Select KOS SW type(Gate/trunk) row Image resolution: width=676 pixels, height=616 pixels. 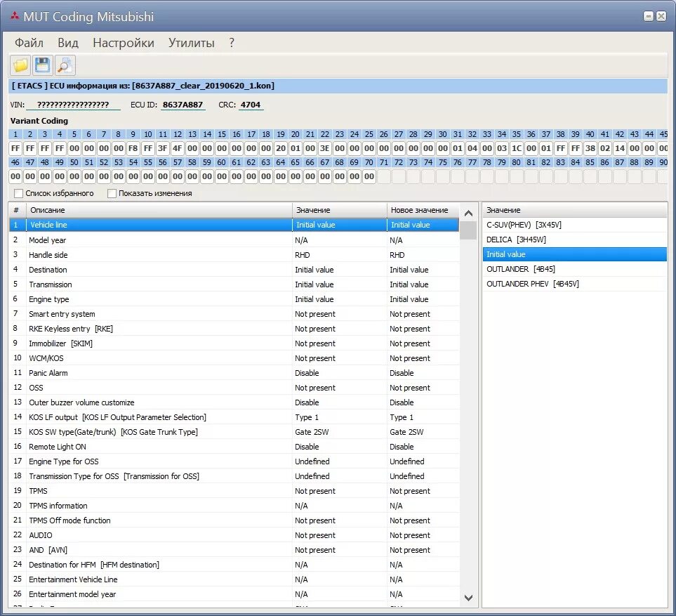click(234, 432)
